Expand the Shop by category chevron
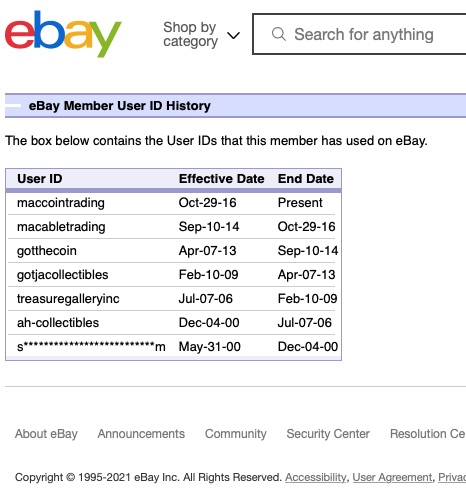The width and height of the screenshot is (466, 502). [x=233, y=35]
